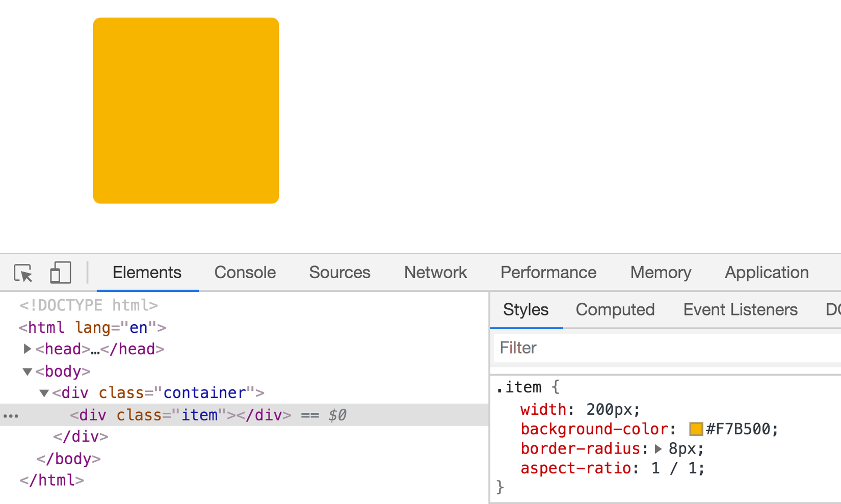Activate the inspect element picker icon
The image size is (841, 504).
coord(23,273)
